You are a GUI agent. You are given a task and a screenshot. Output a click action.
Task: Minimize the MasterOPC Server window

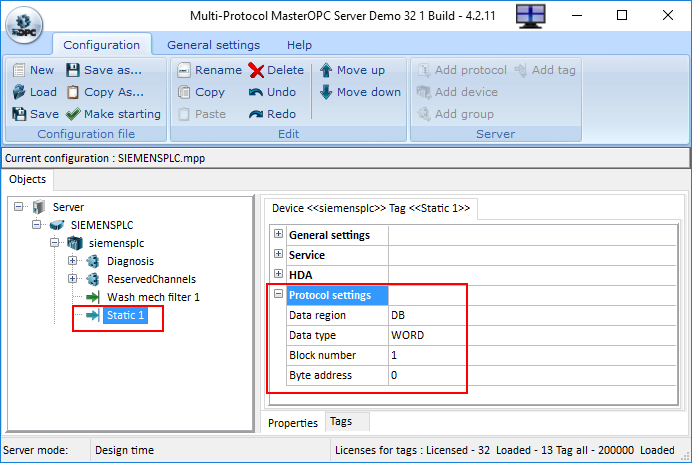click(x=577, y=15)
